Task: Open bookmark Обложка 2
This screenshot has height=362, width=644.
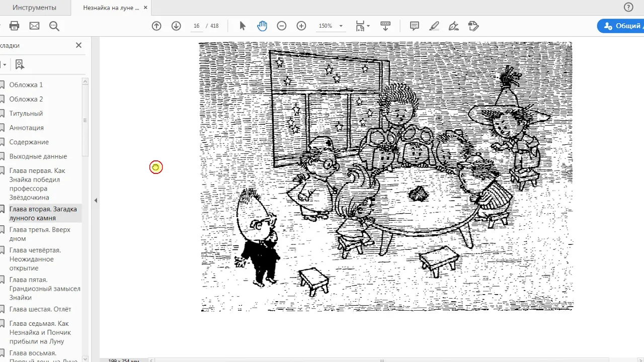Action: tap(26, 99)
